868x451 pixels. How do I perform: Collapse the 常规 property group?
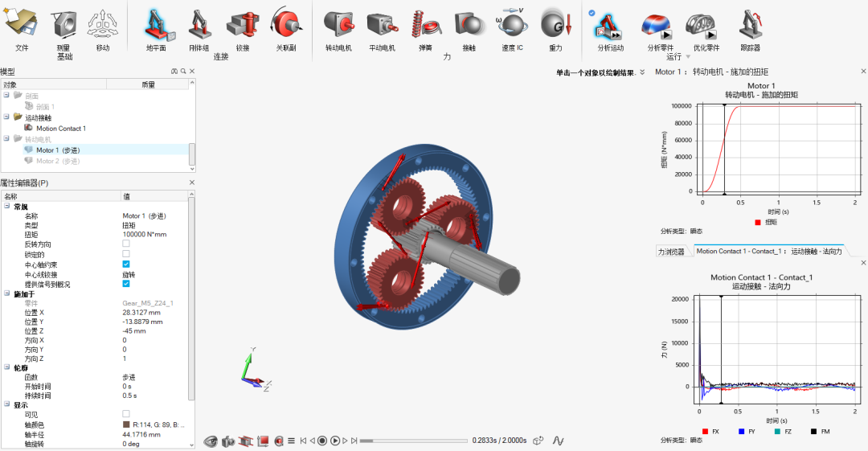[7, 206]
